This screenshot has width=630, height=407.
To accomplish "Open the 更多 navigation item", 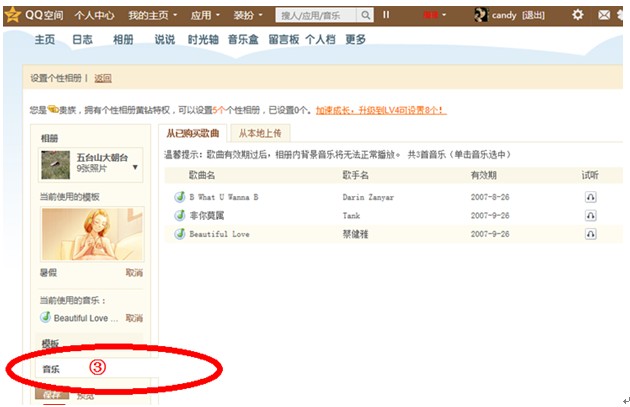I will [356, 39].
